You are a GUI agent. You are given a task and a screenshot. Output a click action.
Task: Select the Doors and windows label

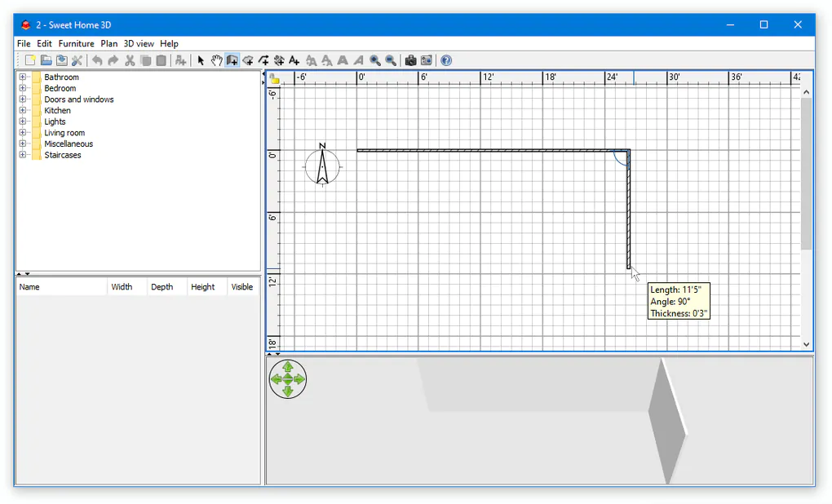pyautogui.click(x=79, y=99)
